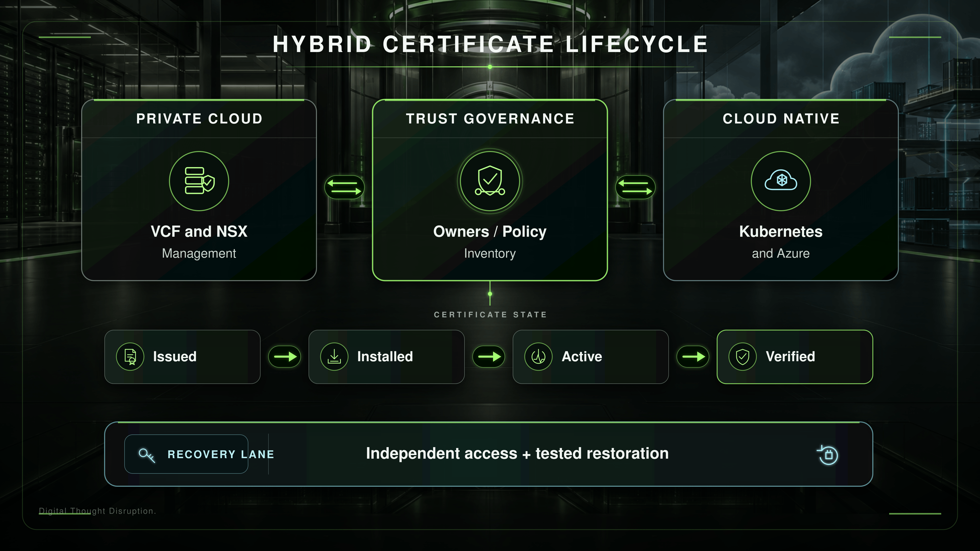Click the arrow between Installed and Active
The width and height of the screenshot is (980, 551).
[489, 357]
